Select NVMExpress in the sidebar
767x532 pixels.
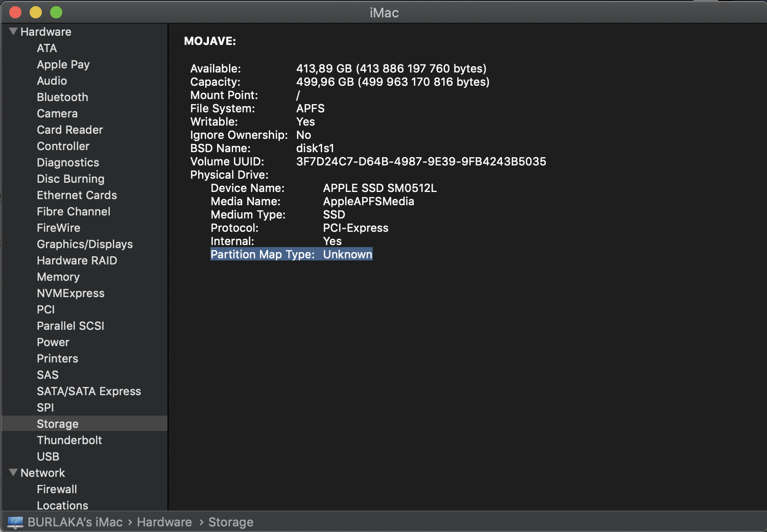point(70,293)
